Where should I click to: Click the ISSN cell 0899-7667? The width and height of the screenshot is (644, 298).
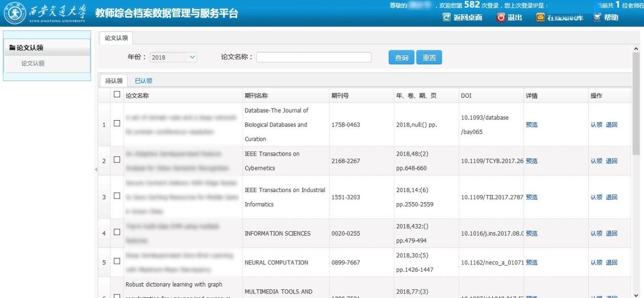coord(346,263)
